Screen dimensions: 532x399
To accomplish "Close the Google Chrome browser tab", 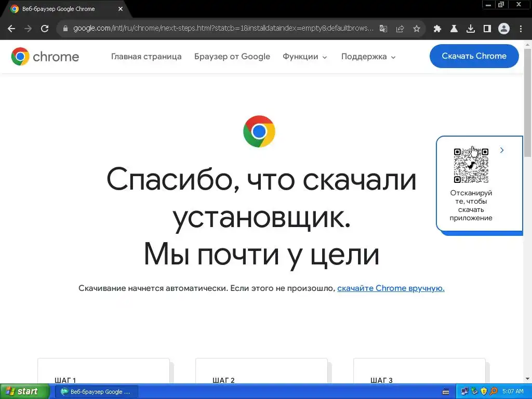I will click(121, 9).
